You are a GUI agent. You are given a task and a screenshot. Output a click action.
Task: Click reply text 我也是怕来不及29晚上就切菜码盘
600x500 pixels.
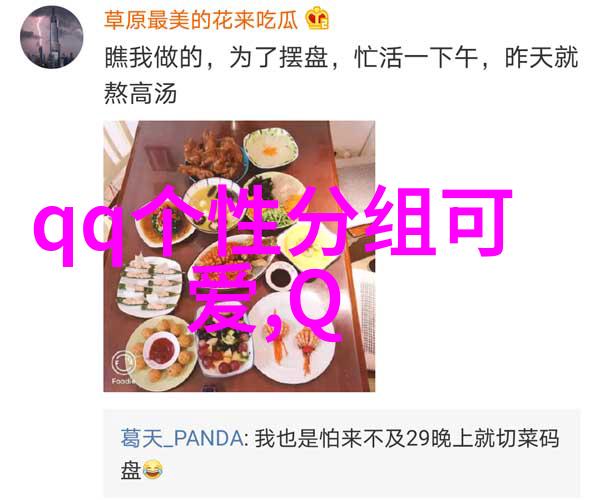340,454
